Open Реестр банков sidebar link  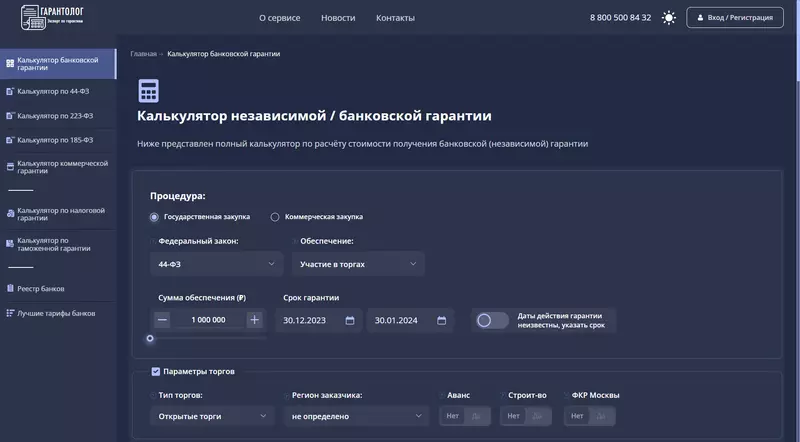(58, 288)
